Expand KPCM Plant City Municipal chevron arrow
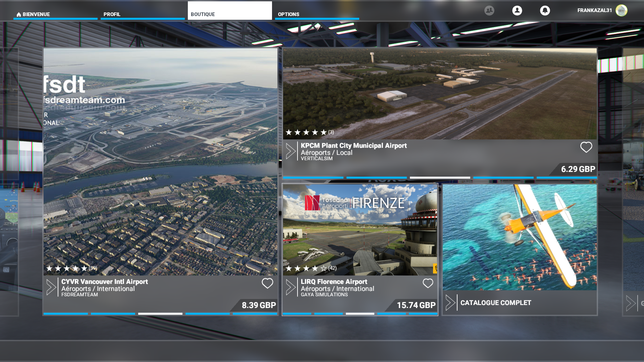 click(291, 151)
